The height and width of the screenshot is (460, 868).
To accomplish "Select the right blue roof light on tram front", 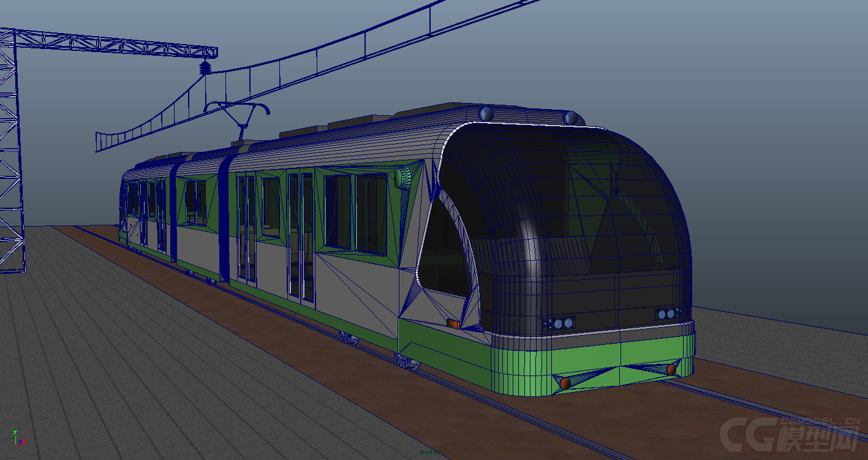I will click(571, 118).
